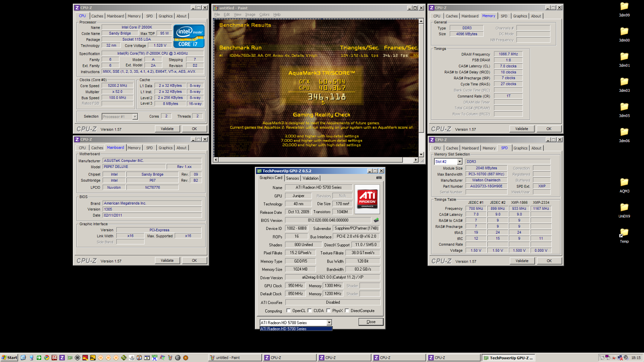The width and height of the screenshot is (644, 362).
Task: Click Paint horizontal scrollbar right arrow
Action: (416, 160)
